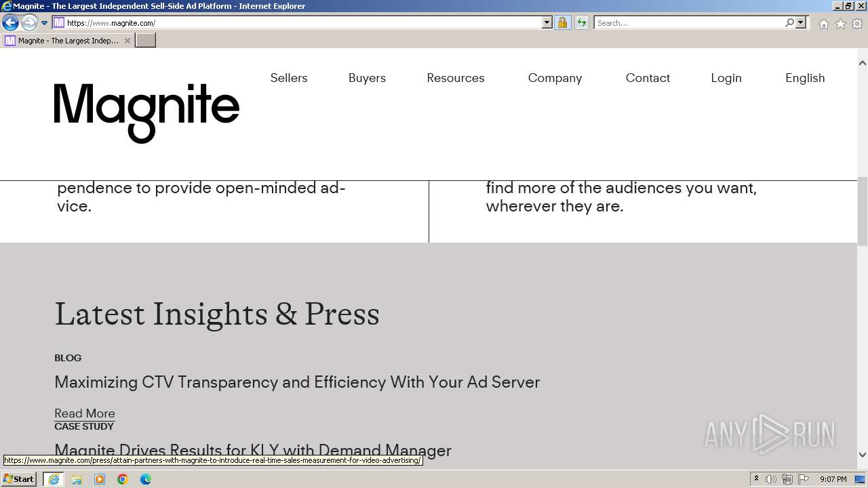Click the Login nav link
868x488 pixels.
tap(726, 78)
